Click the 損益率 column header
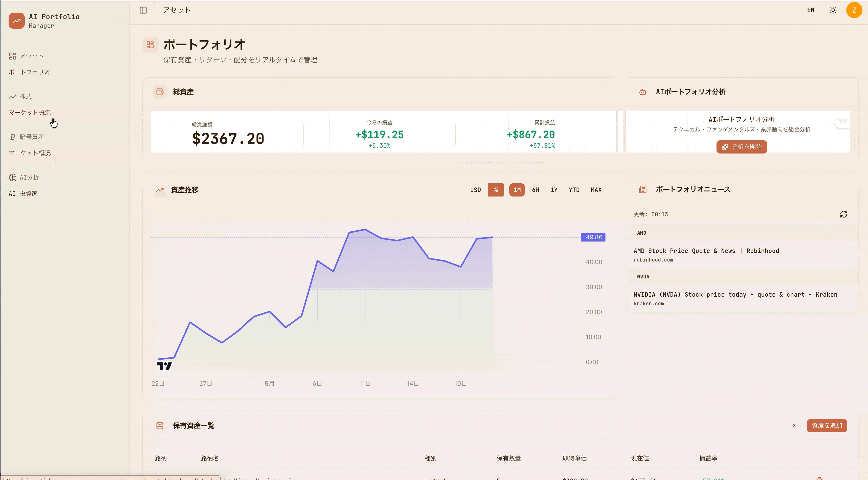 click(x=708, y=458)
